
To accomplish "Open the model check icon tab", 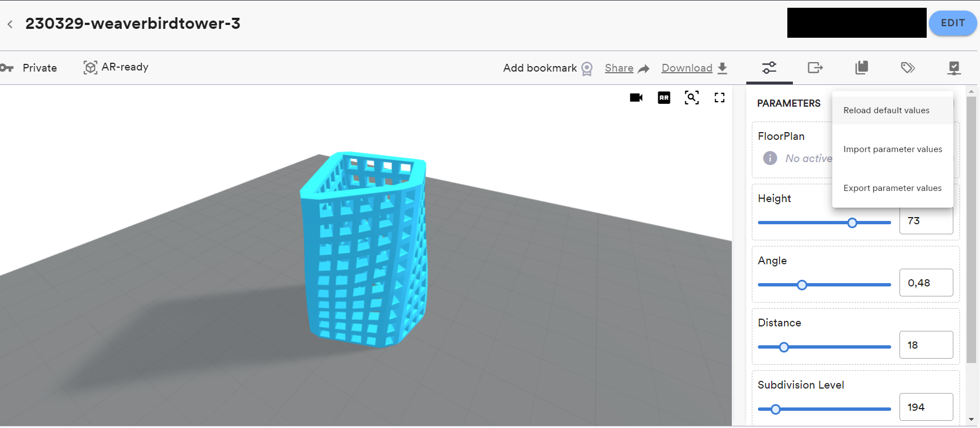I will (954, 68).
